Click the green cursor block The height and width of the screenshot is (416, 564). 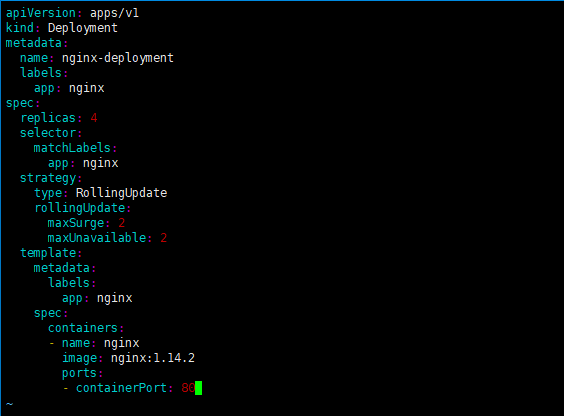click(199, 388)
